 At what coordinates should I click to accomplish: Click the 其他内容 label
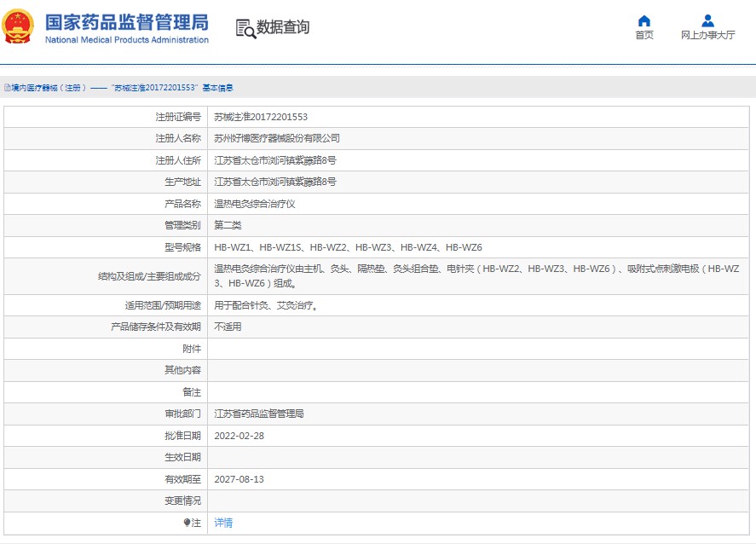click(182, 370)
